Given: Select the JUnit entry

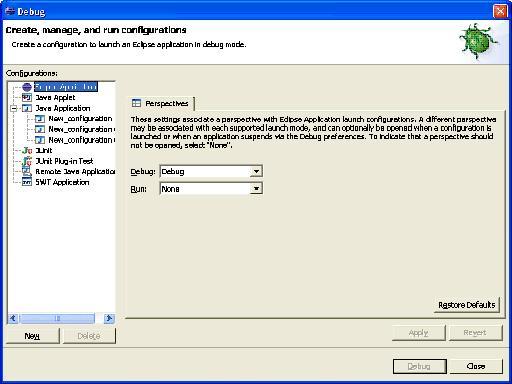Looking at the screenshot, I should tap(44, 151).
